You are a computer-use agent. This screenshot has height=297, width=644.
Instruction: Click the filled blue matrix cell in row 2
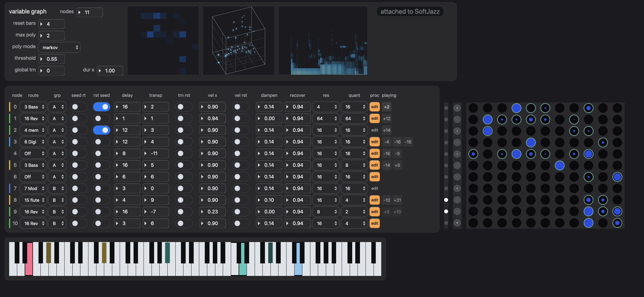[488, 131]
